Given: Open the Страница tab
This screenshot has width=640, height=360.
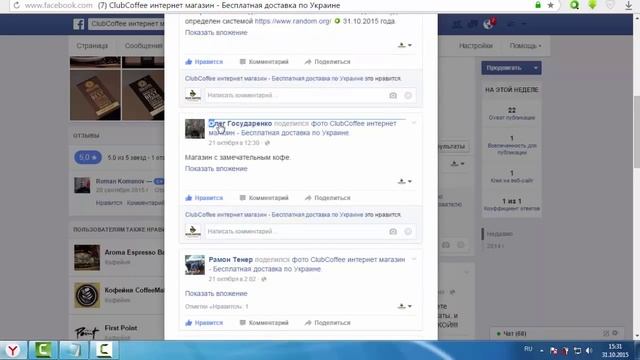Looking at the screenshot, I should coord(92,46).
